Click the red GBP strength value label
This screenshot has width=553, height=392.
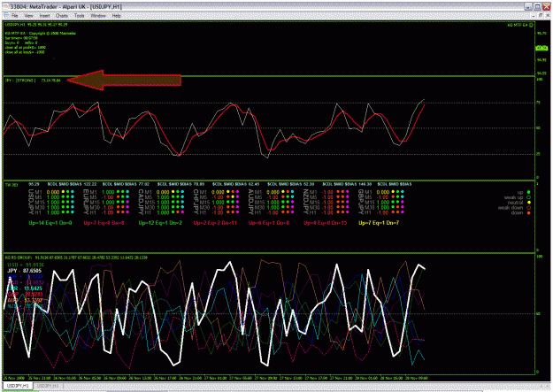pos(25,295)
